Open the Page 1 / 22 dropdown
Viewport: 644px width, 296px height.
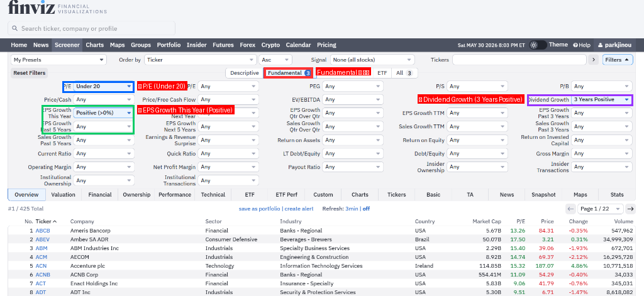coord(601,209)
